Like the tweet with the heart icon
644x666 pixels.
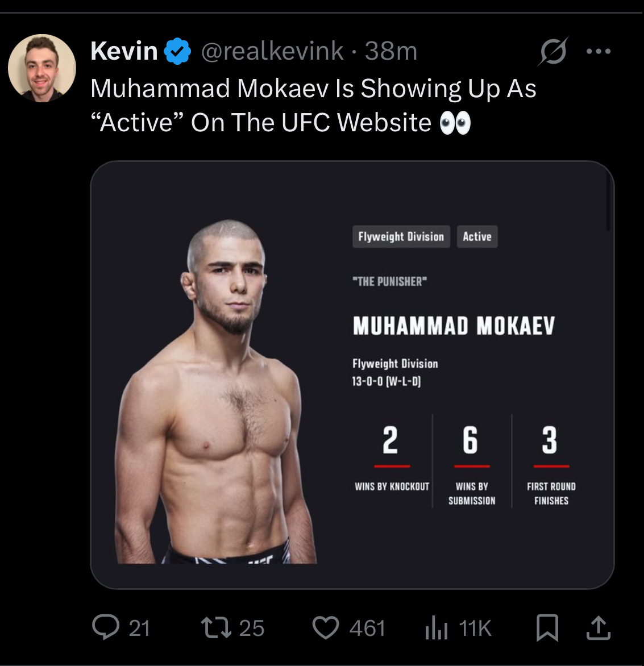tap(326, 628)
